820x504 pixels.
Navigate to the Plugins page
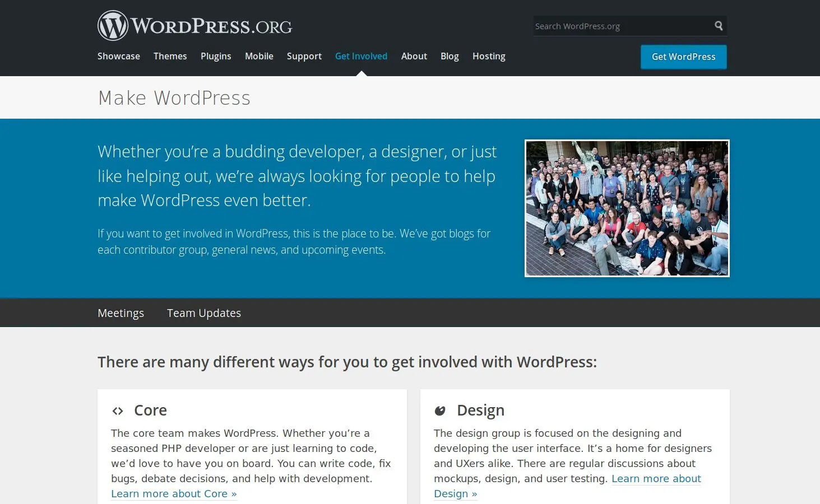pyautogui.click(x=216, y=56)
